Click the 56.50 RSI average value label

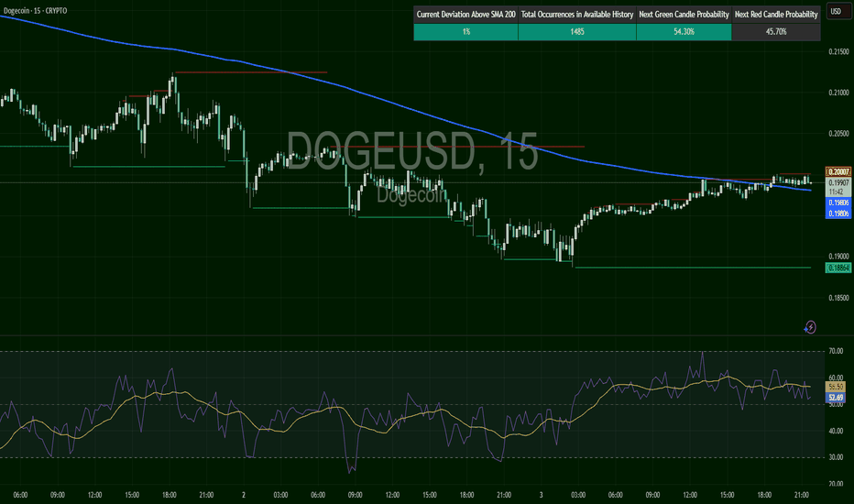point(836,387)
